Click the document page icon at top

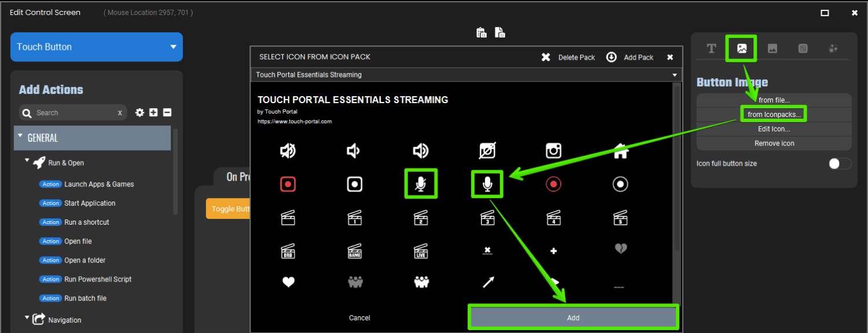click(x=500, y=33)
